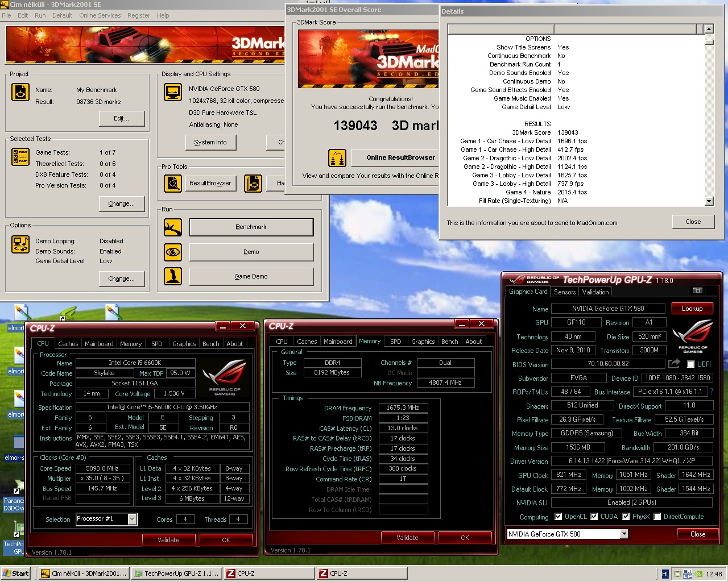Open the Register menu in 3DMark
The width and height of the screenshot is (728, 582).
[x=139, y=15]
